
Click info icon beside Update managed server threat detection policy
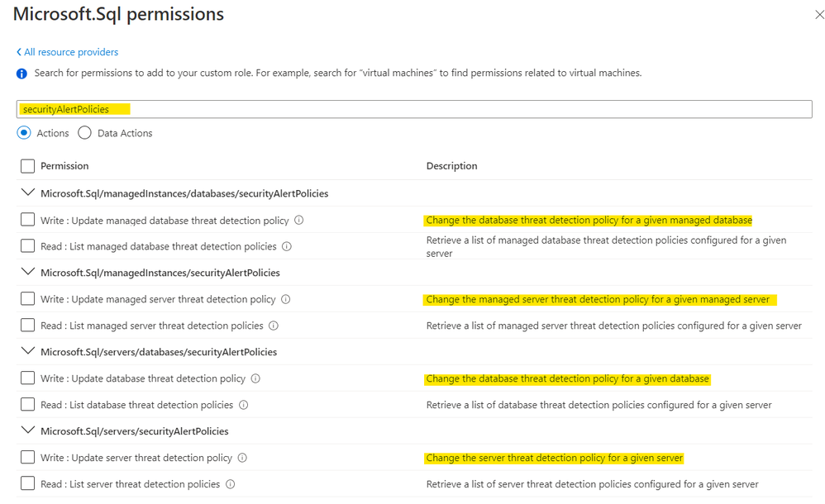pos(285,299)
